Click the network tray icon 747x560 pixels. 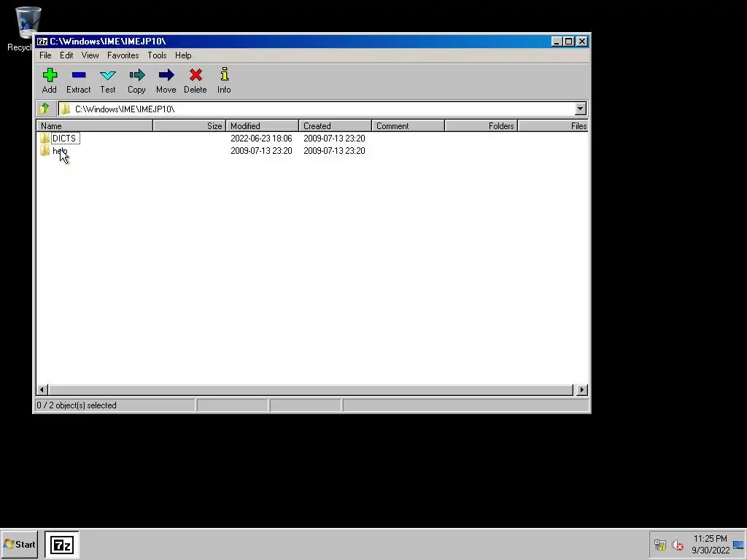pos(659,544)
